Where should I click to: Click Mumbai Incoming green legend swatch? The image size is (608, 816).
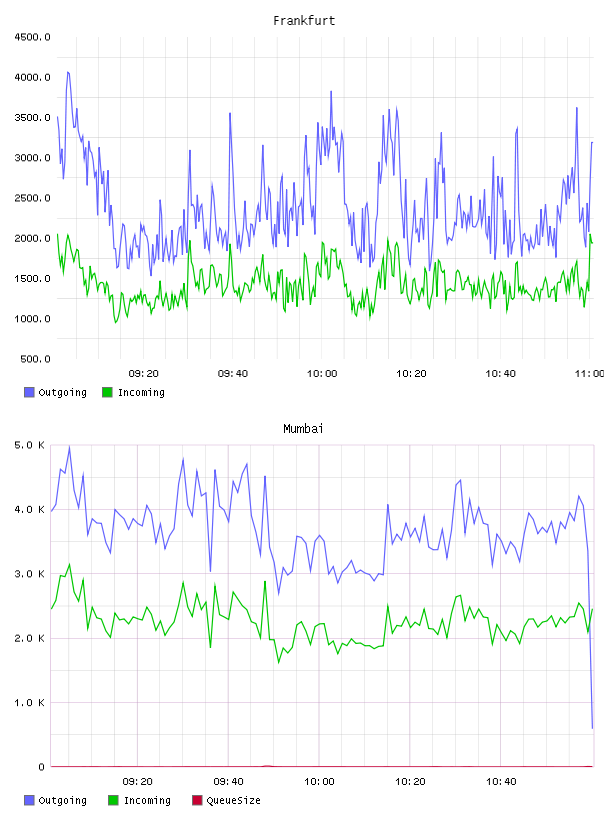pos(113,800)
